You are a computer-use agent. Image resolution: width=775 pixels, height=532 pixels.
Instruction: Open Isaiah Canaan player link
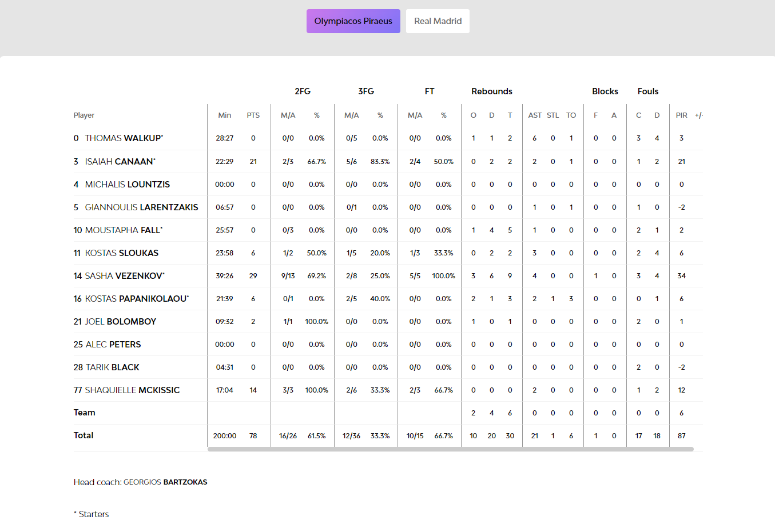[119, 162]
